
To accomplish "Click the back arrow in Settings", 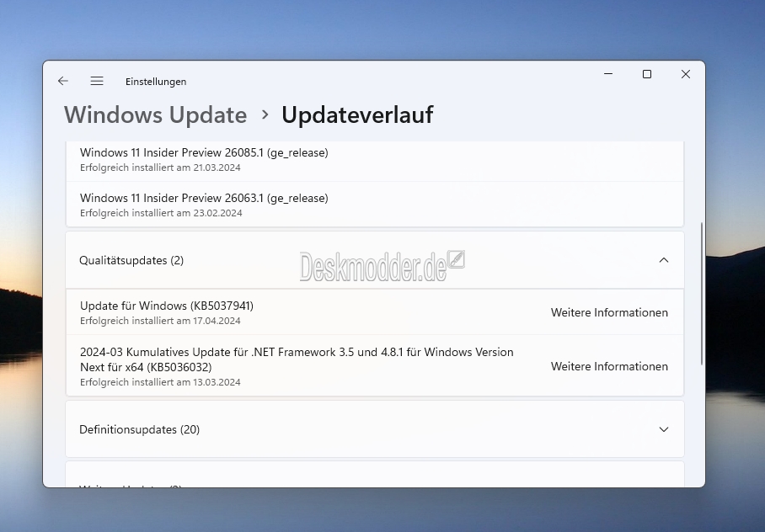I will 63,82.
